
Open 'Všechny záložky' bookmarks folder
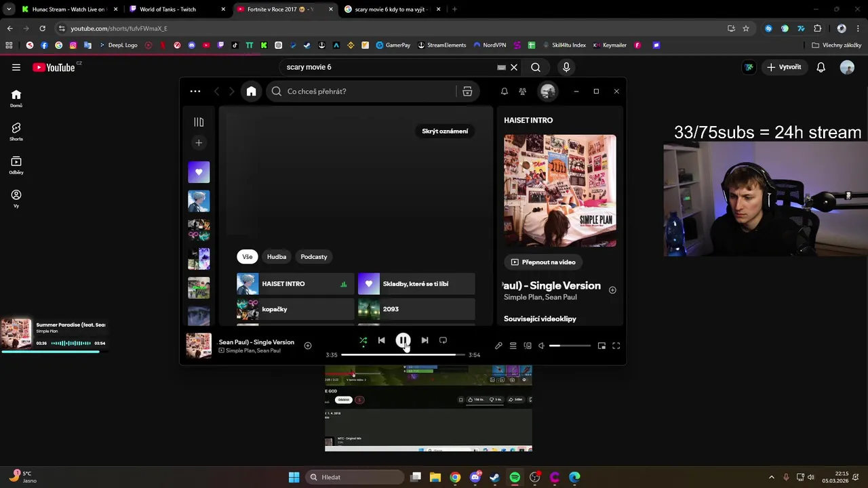coord(836,45)
